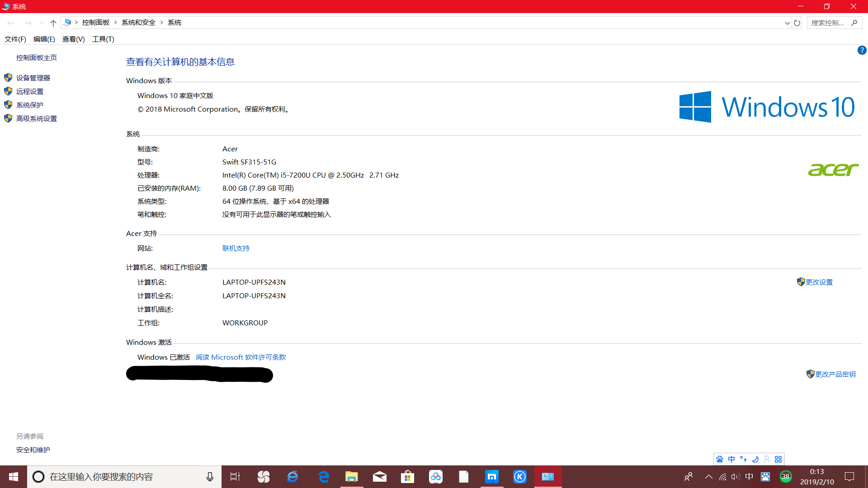
Task: Open Advanced system settings (高级系统设置)
Action: pyautogui.click(x=37, y=118)
